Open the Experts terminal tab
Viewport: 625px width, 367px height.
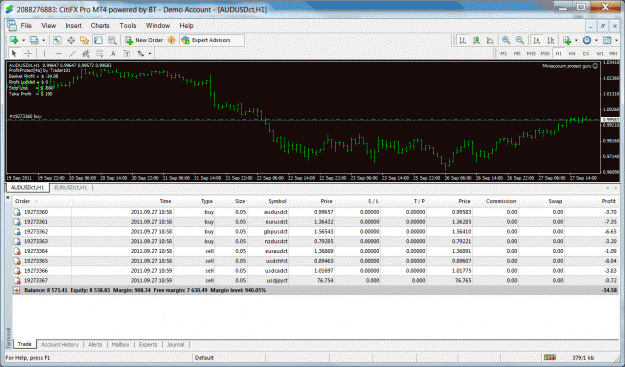pos(148,345)
